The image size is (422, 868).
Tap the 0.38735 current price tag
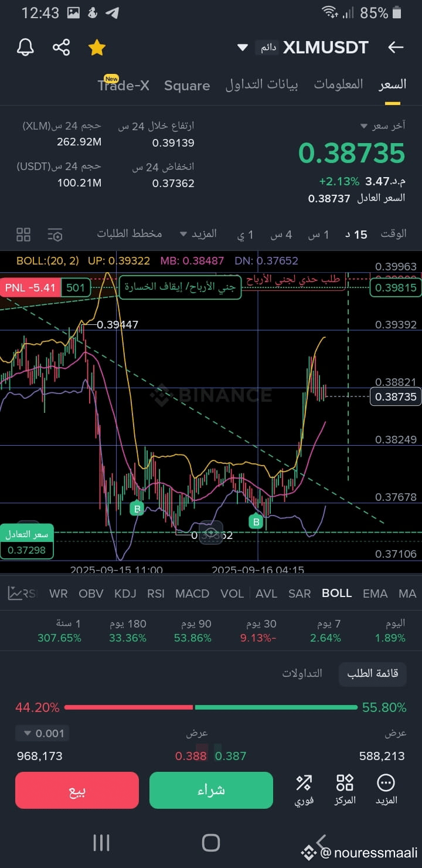tap(396, 396)
